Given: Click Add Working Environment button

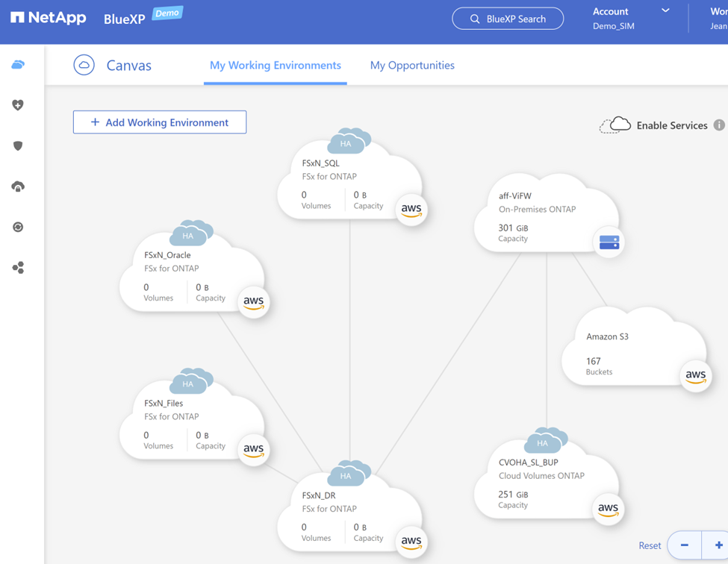Looking at the screenshot, I should point(160,122).
